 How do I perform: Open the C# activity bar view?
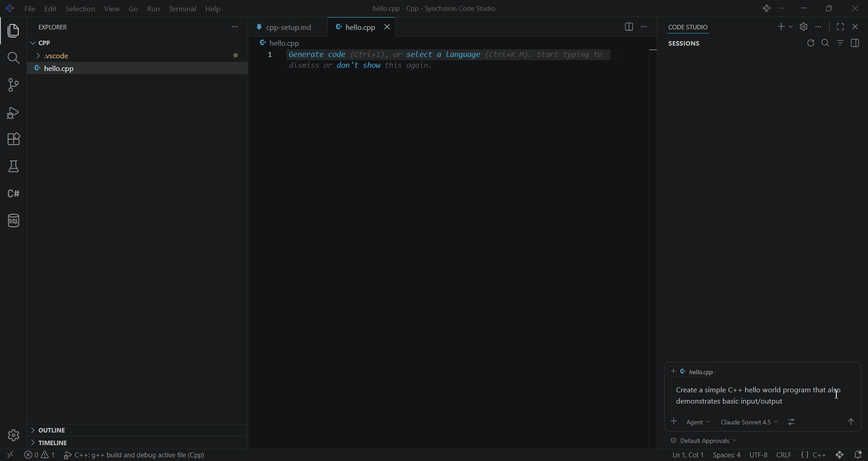pos(14,193)
